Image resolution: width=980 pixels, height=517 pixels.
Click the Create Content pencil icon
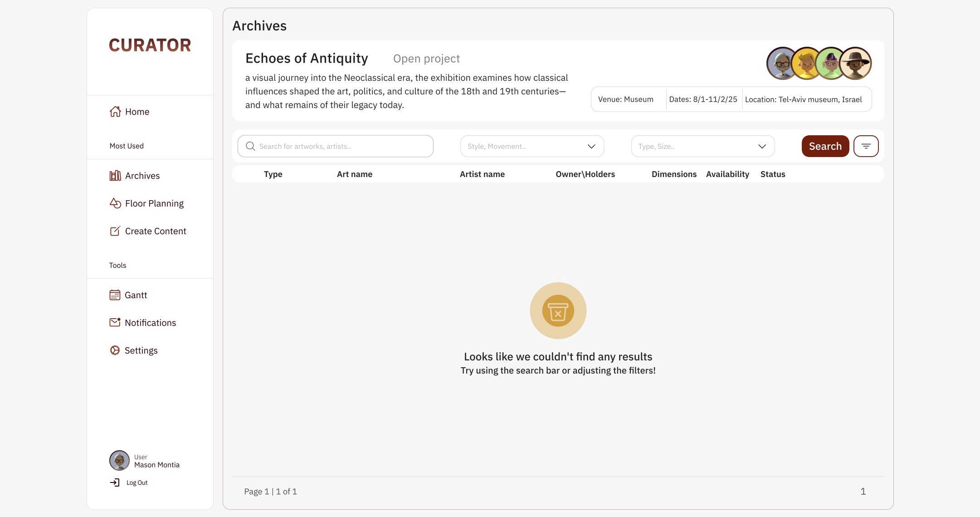tap(115, 231)
